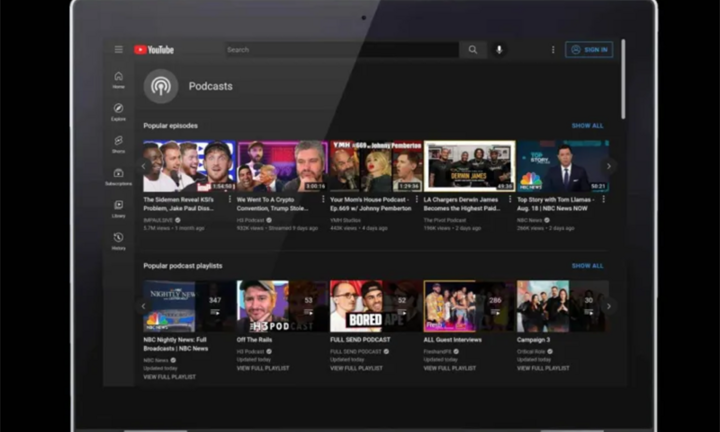Show all Popular podcast playlists
The image size is (720, 432).
[x=587, y=266]
